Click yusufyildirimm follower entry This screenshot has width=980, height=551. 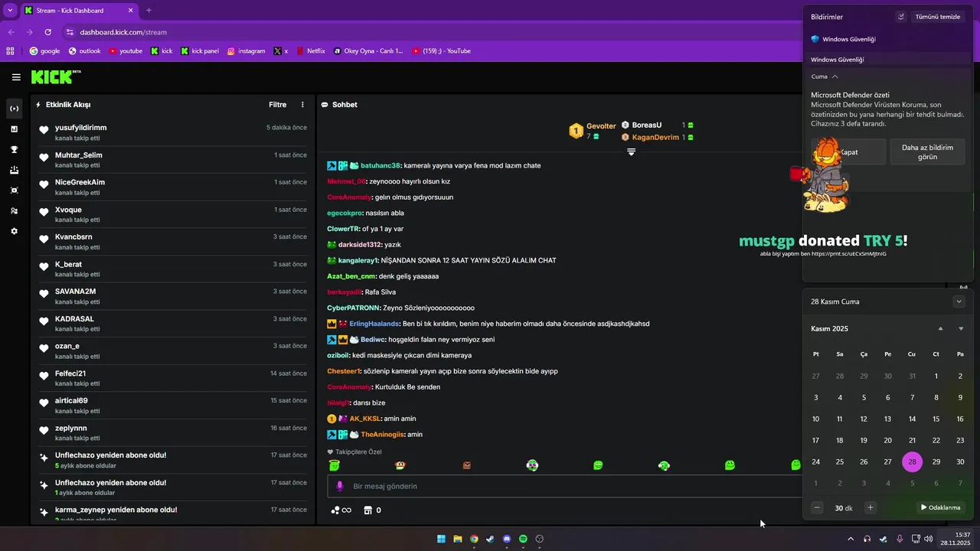point(173,132)
